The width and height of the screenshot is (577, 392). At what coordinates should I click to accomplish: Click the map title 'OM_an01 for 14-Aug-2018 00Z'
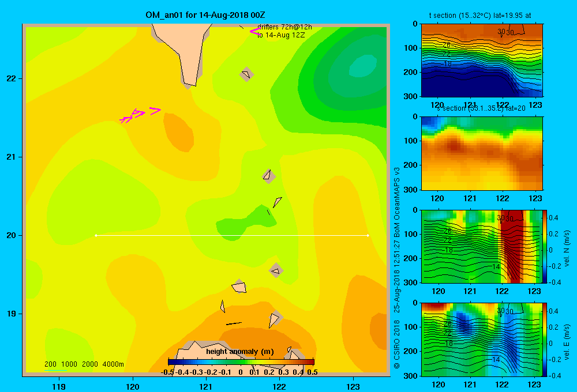[x=205, y=15]
